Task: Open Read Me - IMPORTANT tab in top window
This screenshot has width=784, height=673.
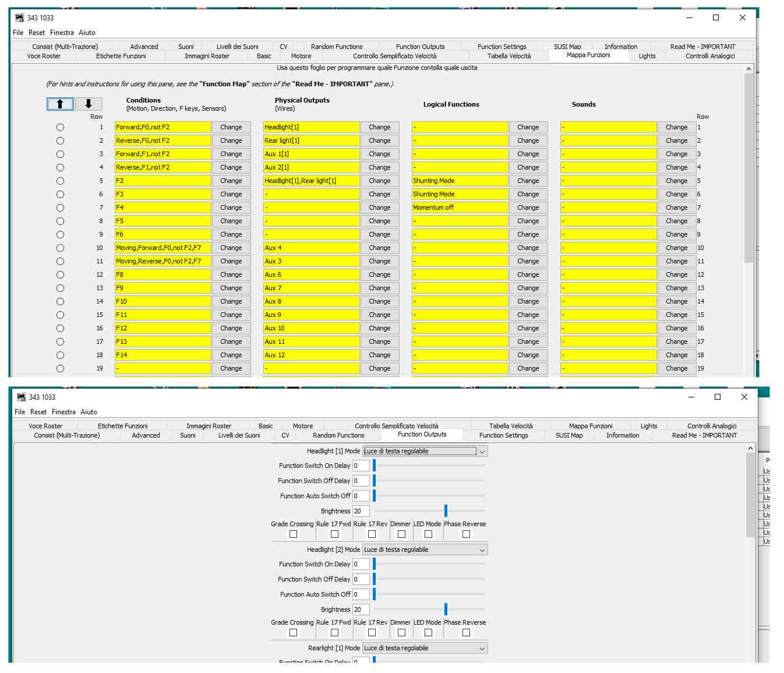Action: 702,47
